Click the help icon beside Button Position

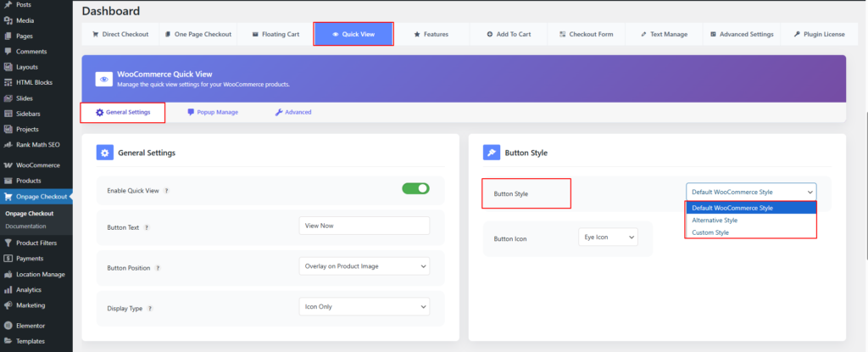pyautogui.click(x=159, y=268)
